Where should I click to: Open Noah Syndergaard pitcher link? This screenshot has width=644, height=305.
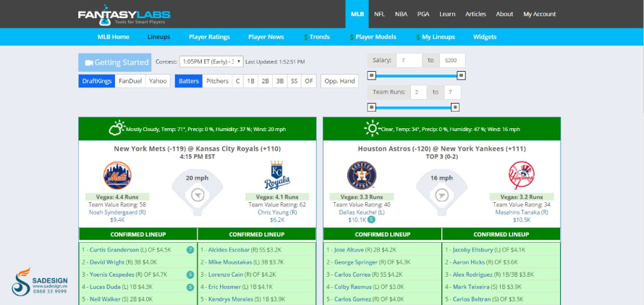[117, 212]
